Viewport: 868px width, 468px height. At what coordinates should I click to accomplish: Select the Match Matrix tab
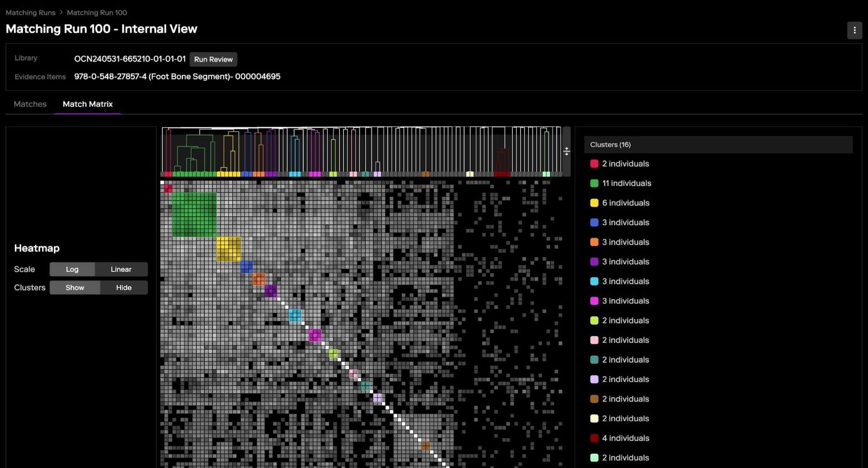(x=88, y=104)
